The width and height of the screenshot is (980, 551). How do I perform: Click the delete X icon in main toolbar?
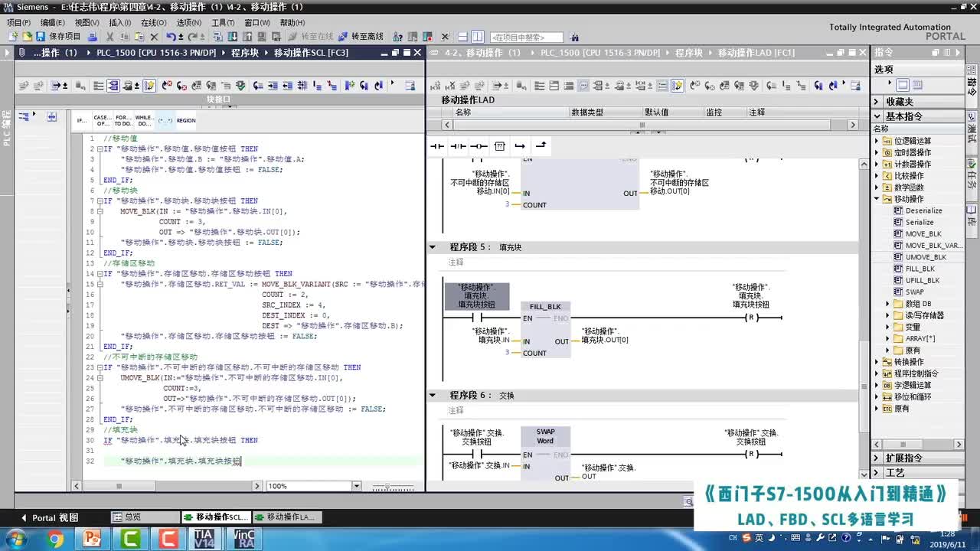click(154, 37)
